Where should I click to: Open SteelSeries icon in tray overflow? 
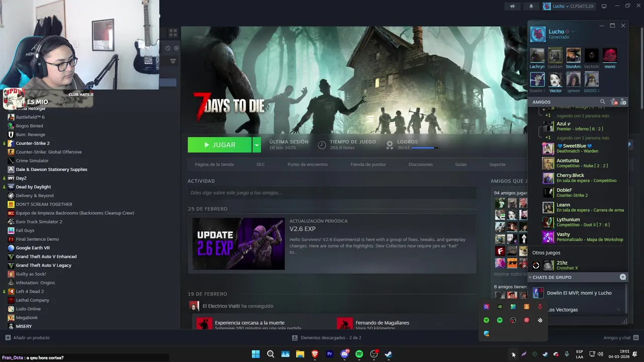click(540, 320)
